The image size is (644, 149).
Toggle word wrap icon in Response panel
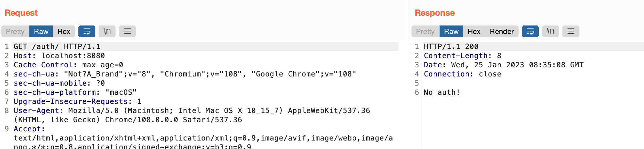[x=530, y=31]
